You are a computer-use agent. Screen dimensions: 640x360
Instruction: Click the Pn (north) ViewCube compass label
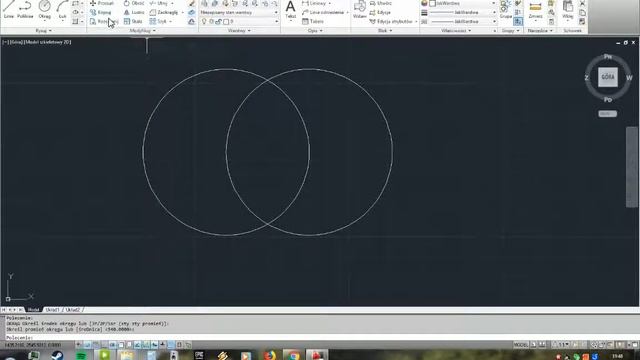[608, 56]
